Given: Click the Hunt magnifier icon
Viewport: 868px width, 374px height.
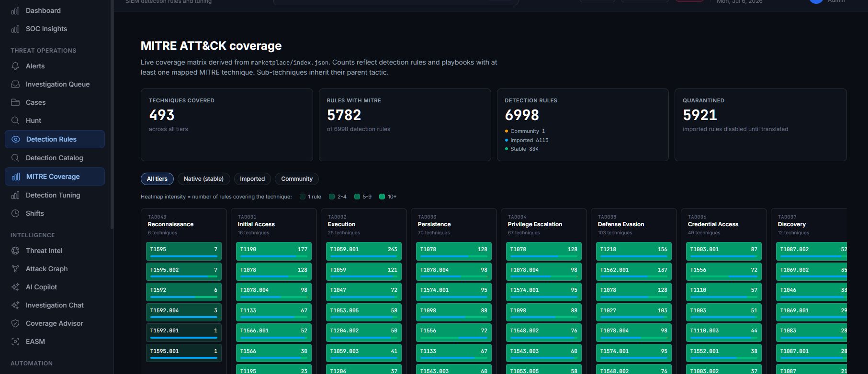Looking at the screenshot, I should [15, 121].
